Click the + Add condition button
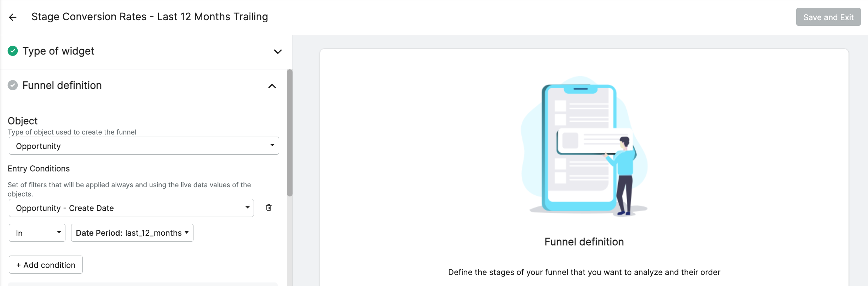This screenshot has height=286, width=868. (x=46, y=265)
